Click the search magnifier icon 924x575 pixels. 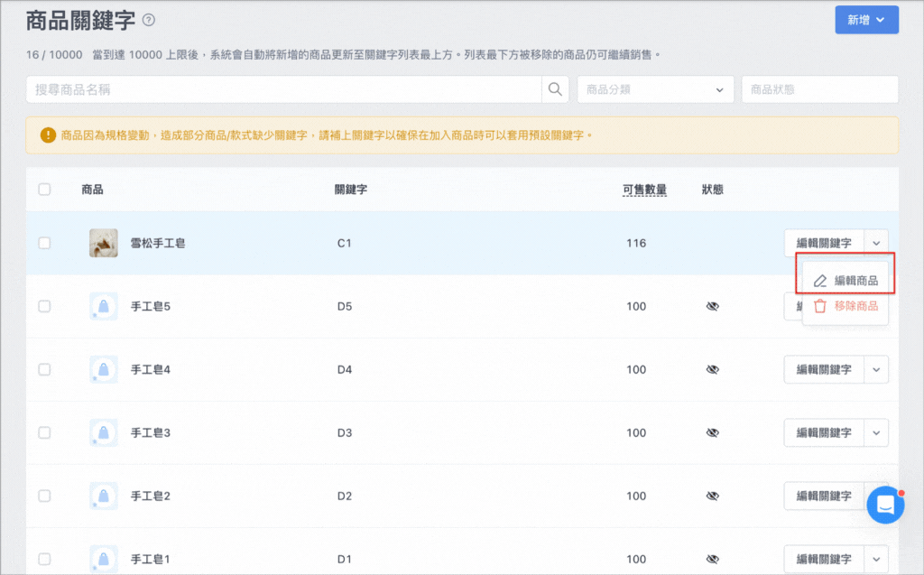pos(555,89)
